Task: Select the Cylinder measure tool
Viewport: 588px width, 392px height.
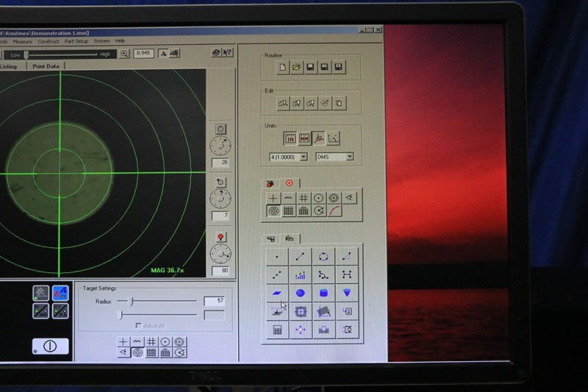Action: point(323,293)
